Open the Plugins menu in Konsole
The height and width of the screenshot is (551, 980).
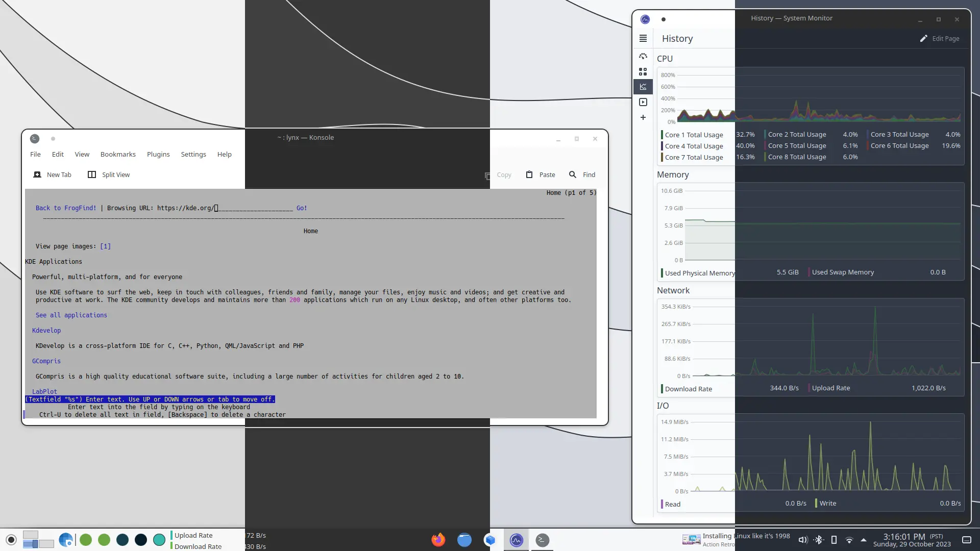[158, 154]
